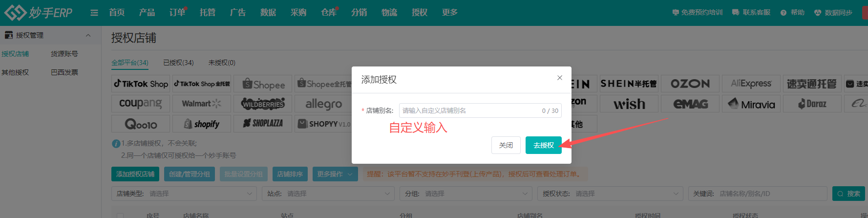This screenshot has width=868, height=218.
Task: Select the SHEIN半托管 platform logo
Action: (629, 84)
